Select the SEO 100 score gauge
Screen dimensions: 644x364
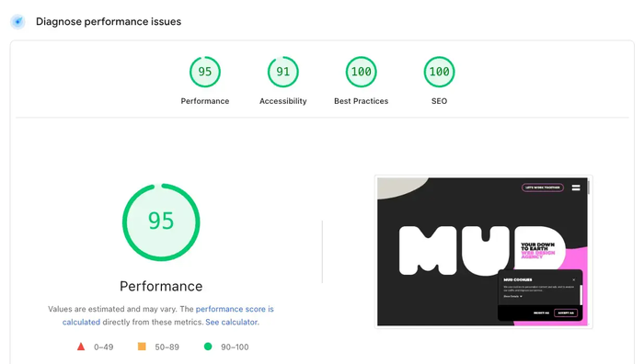pyautogui.click(x=439, y=72)
